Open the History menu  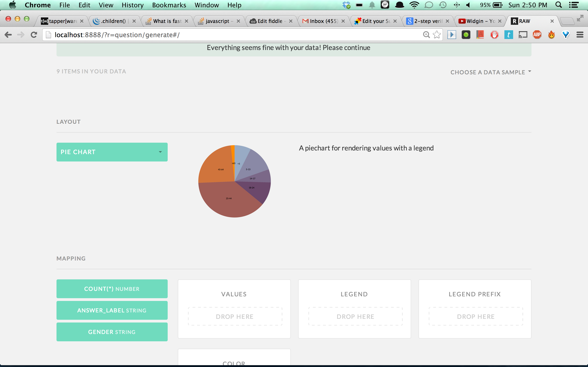pyautogui.click(x=133, y=5)
